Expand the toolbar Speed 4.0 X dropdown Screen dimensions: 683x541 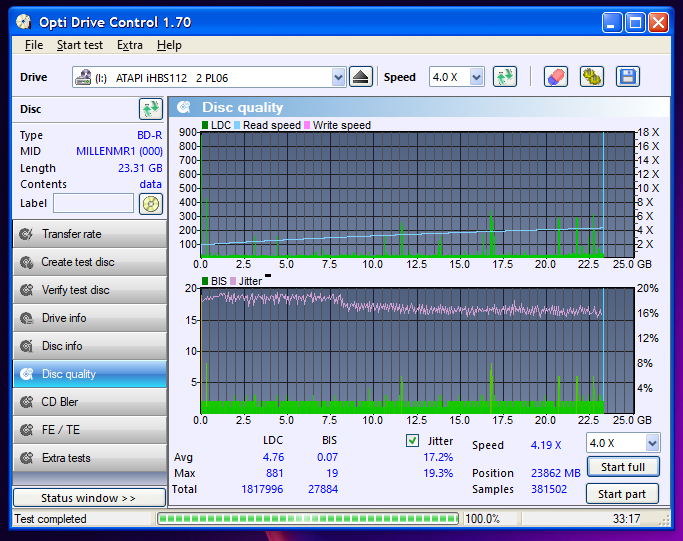477,78
